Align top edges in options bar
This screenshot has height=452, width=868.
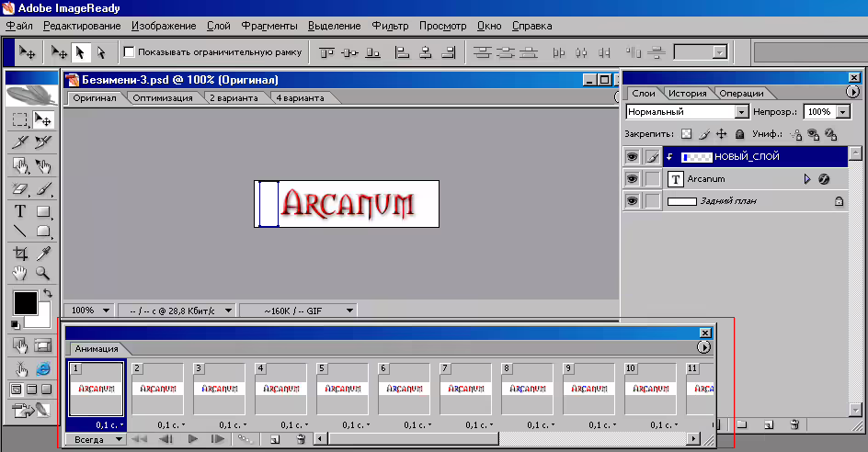326,52
